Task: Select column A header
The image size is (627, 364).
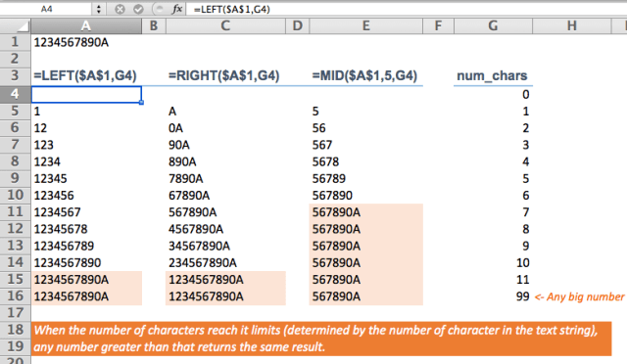Action: (x=86, y=26)
